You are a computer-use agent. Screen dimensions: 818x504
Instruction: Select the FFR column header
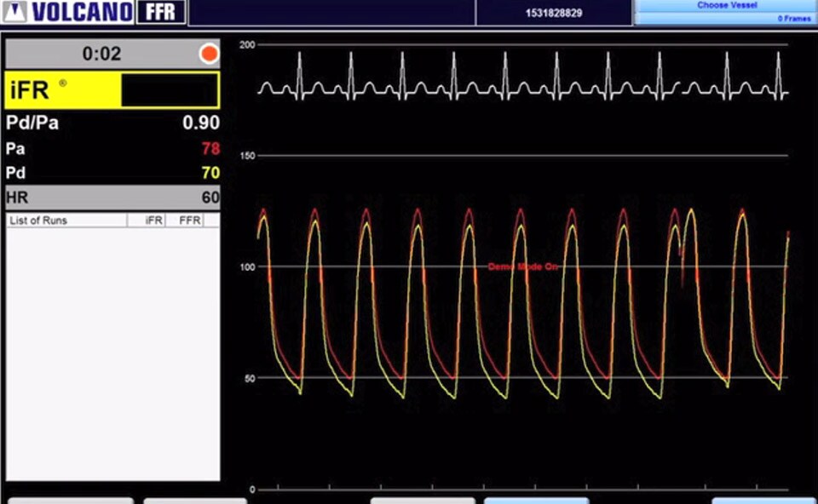(x=188, y=220)
